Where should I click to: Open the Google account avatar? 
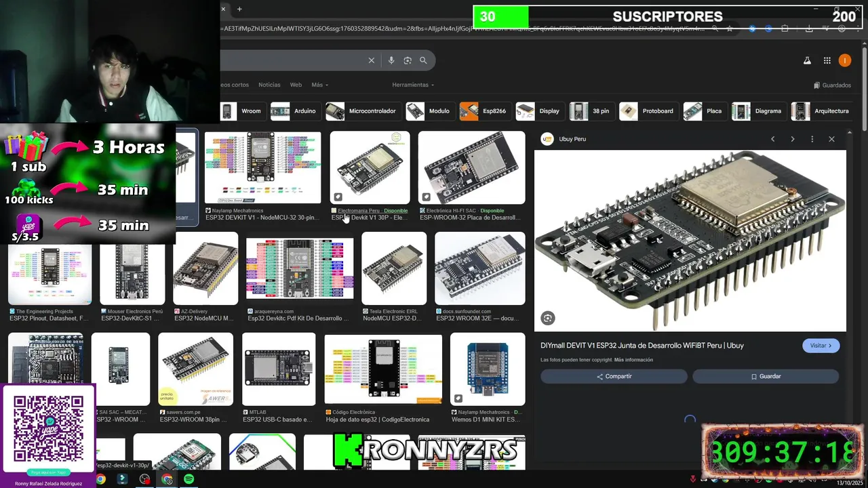(844, 60)
